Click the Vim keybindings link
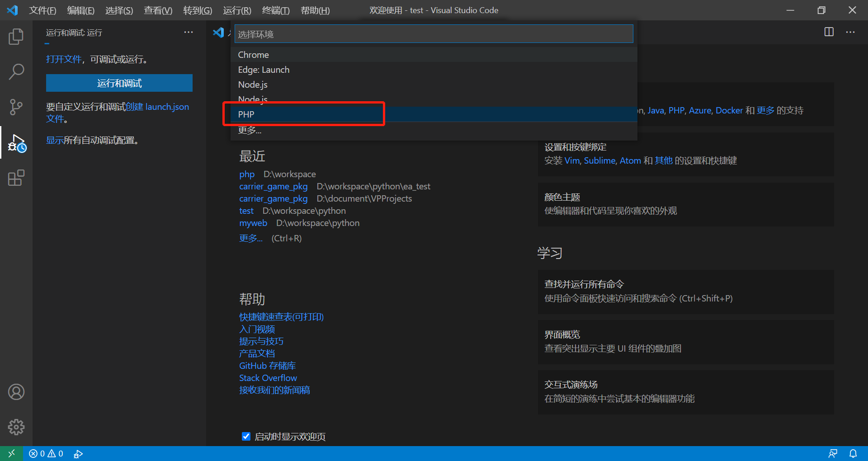 point(572,160)
